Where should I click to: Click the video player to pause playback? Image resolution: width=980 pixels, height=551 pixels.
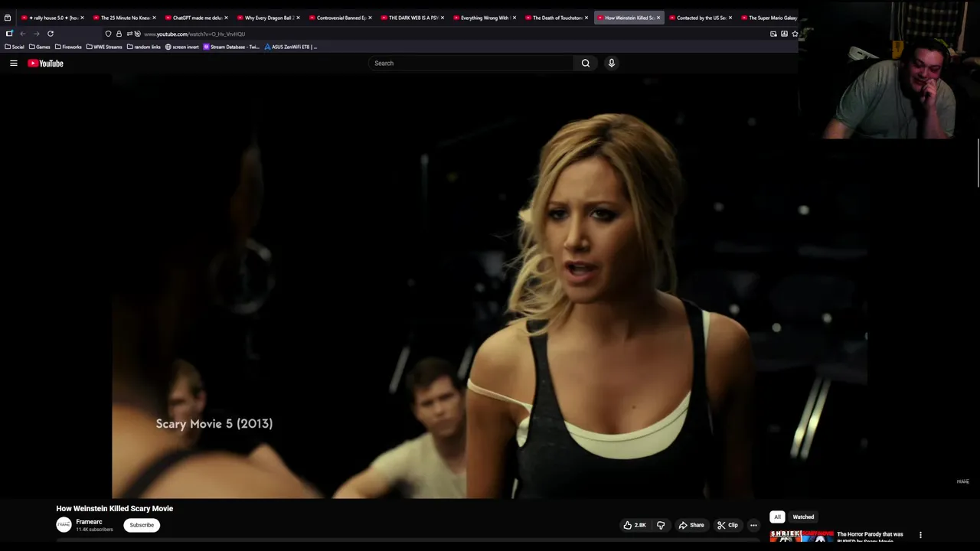[489, 287]
